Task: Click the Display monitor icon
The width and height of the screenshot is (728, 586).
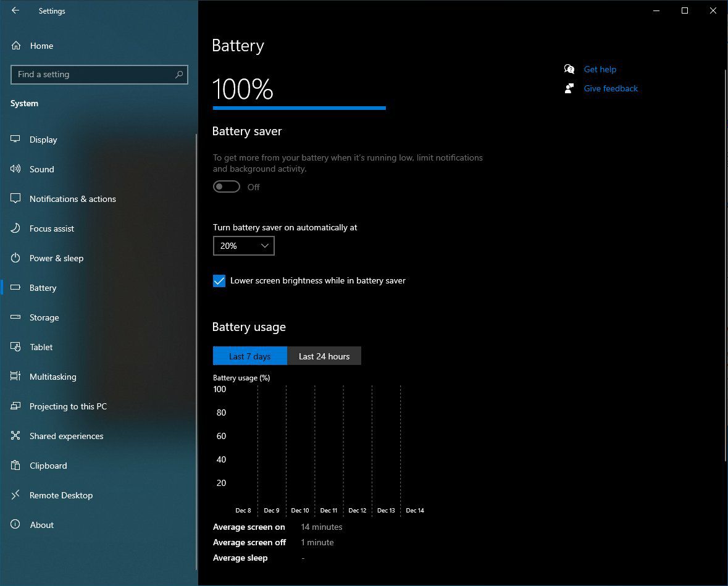Action: pos(15,139)
